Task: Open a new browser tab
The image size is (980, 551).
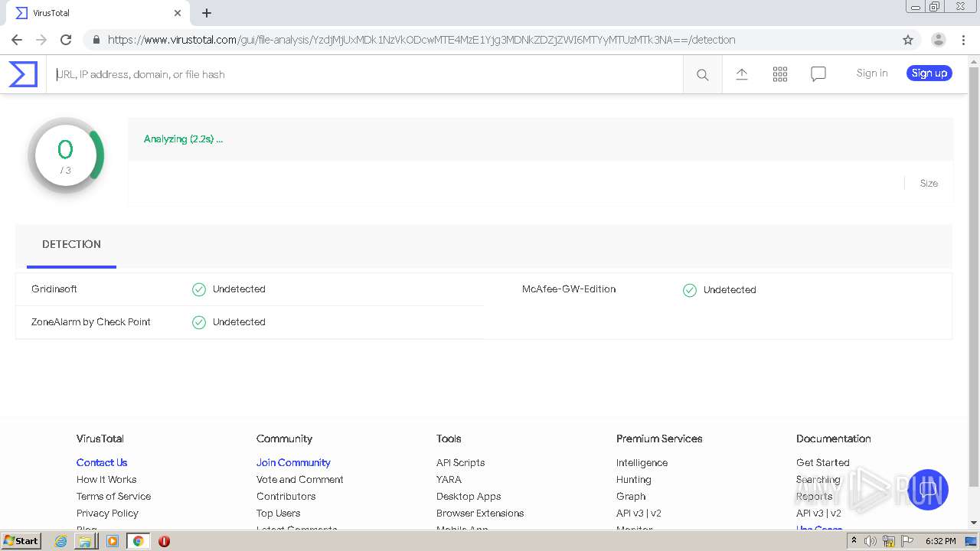Action: coord(207,13)
